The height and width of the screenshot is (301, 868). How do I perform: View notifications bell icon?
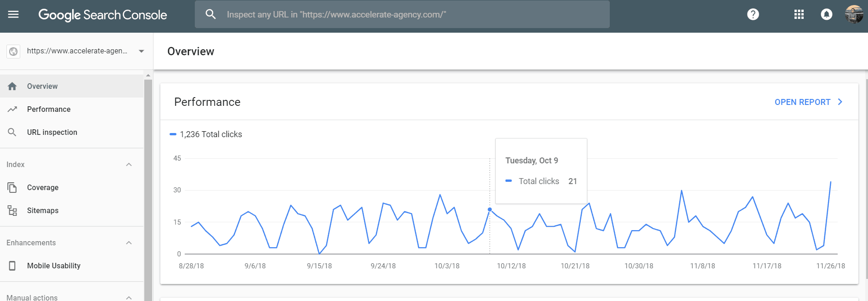(826, 14)
